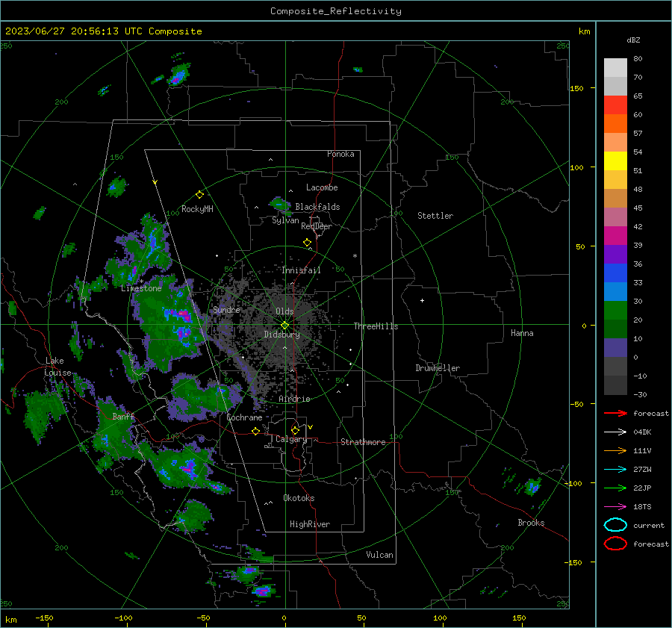Image resolution: width=672 pixels, height=628 pixels.
Task: Click the Drumheller label
Action: 438,368
